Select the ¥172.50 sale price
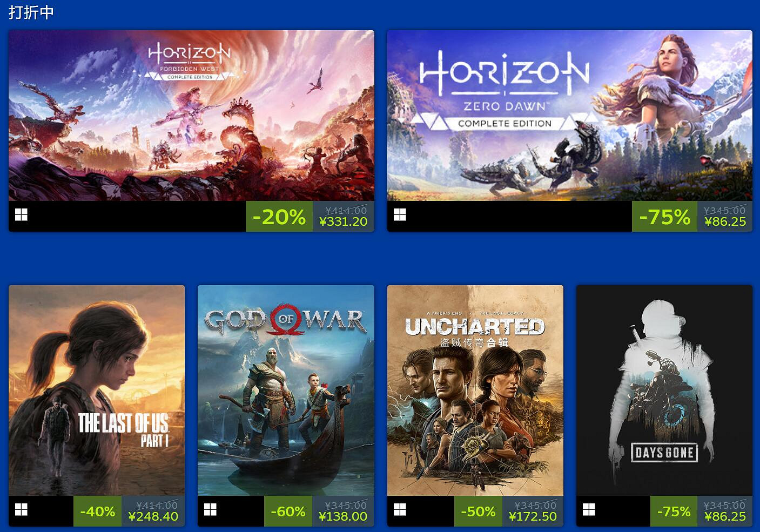This screenshot has height=532, width=760. click(x=533, y=516)
